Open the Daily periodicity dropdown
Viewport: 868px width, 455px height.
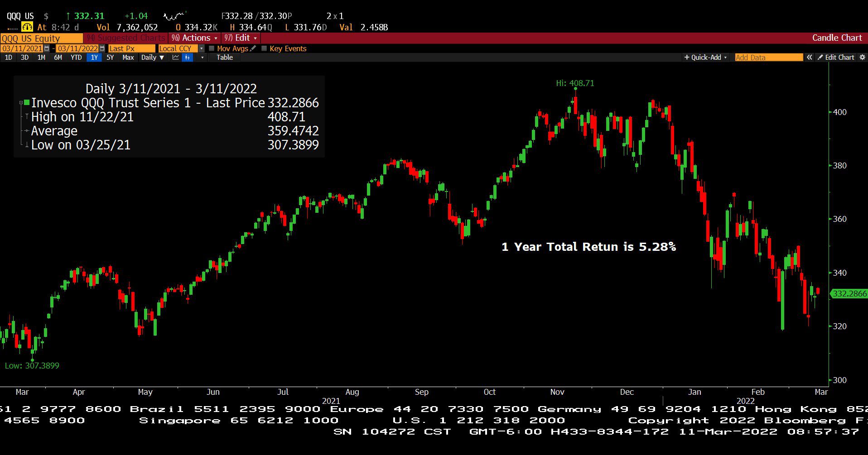click(x=152, y=57)
